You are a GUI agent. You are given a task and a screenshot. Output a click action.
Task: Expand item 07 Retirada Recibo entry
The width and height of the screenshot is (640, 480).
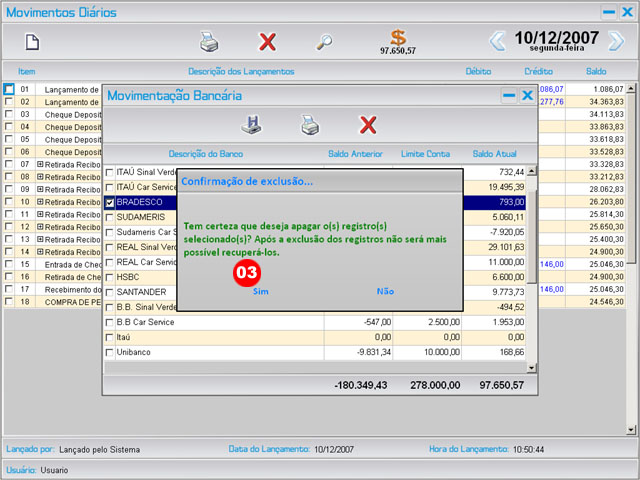click(x=40, y=164)
